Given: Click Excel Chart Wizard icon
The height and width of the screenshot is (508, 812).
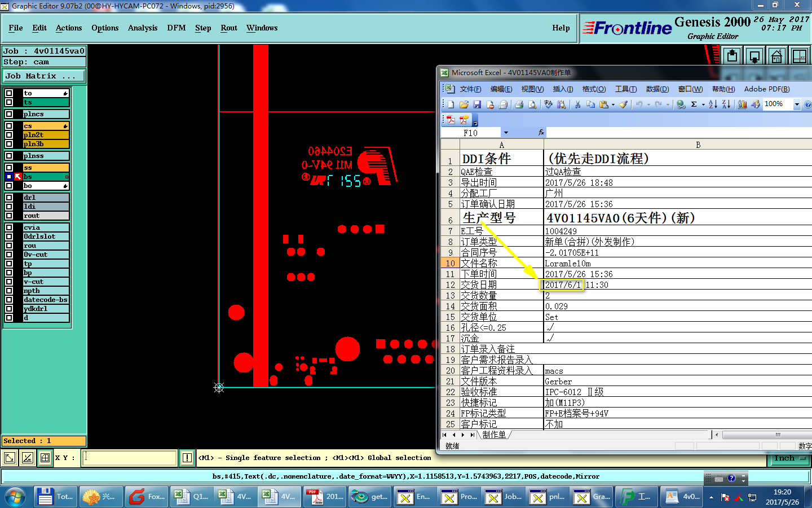Looking at the screenshot, I should click(743, 104).
